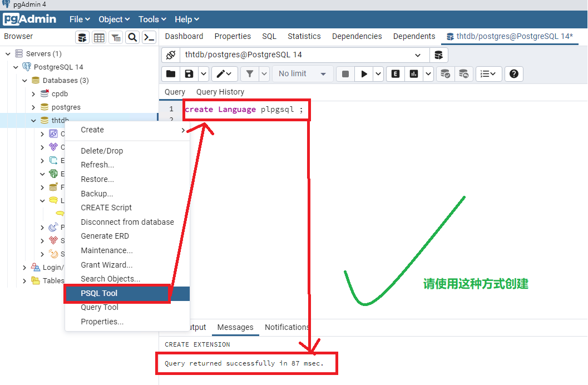588x385 pixels.
Task: Save the query with the save icon
Action: pos(190,73)
